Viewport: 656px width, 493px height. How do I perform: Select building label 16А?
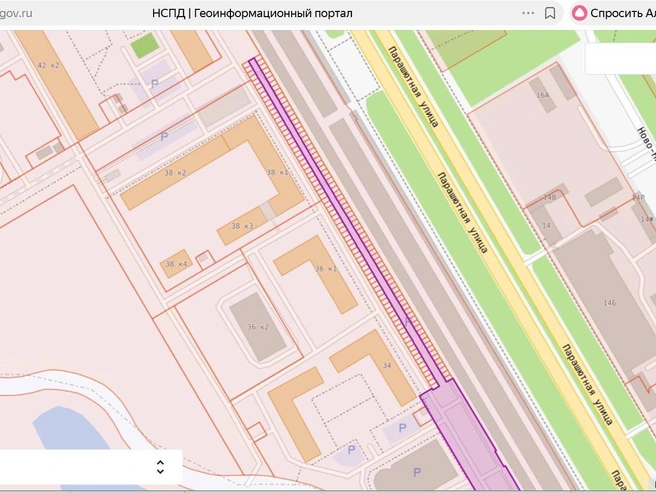(543, 95)
